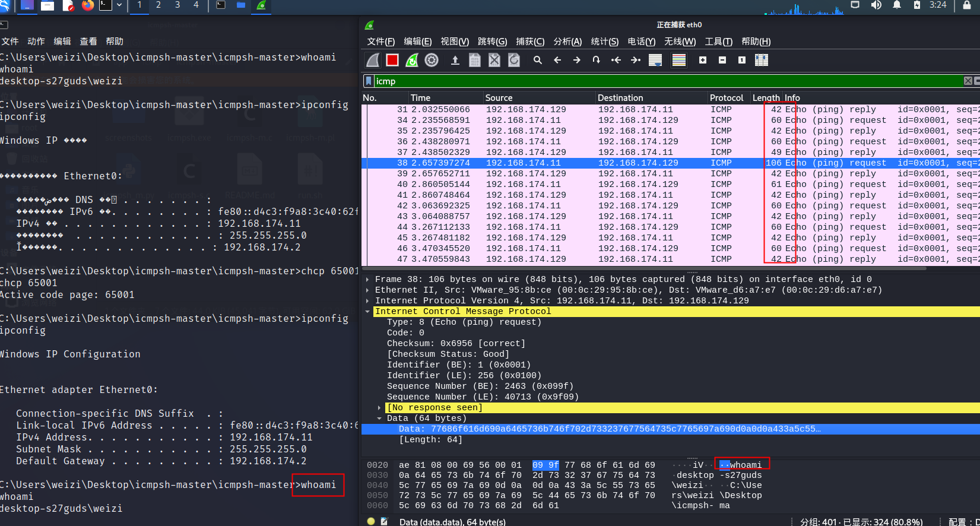The height and width of the screenshot is (526, 980).
Task: Toggle packet list colorization
Action: click(679, 60)
